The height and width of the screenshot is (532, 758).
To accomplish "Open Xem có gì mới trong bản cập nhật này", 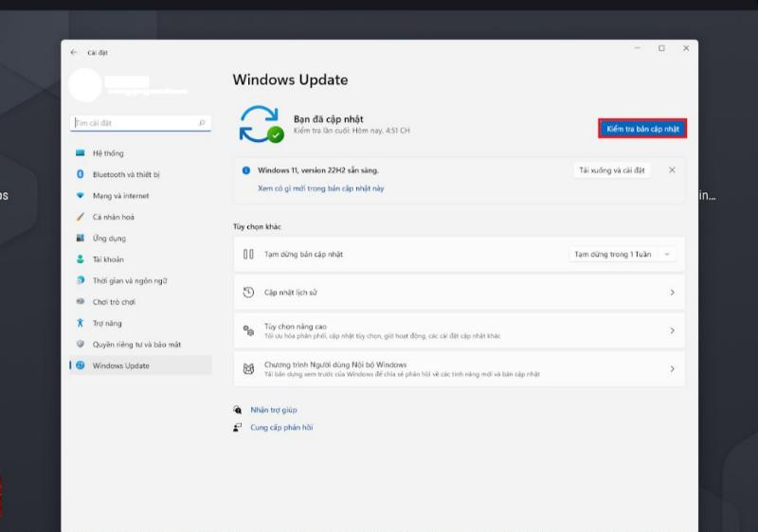I will point(320,188).
